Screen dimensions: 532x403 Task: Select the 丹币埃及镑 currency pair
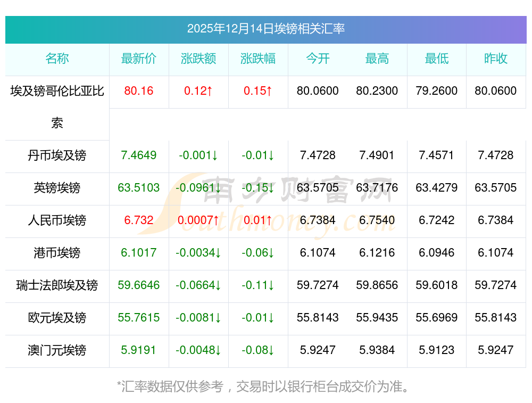tap(57, 155)
